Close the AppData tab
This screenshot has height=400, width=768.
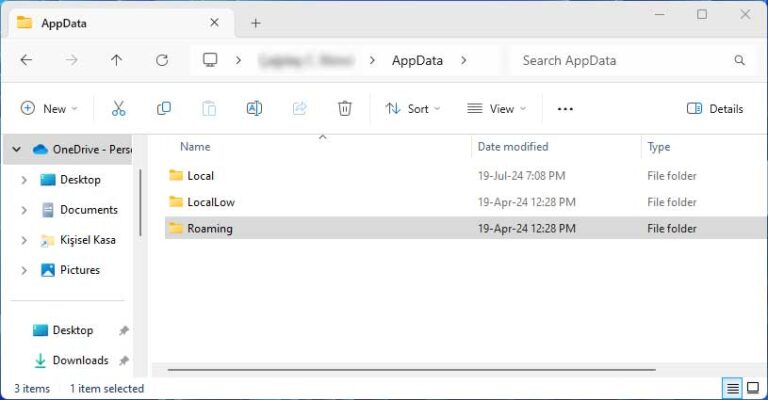(215, 23)
